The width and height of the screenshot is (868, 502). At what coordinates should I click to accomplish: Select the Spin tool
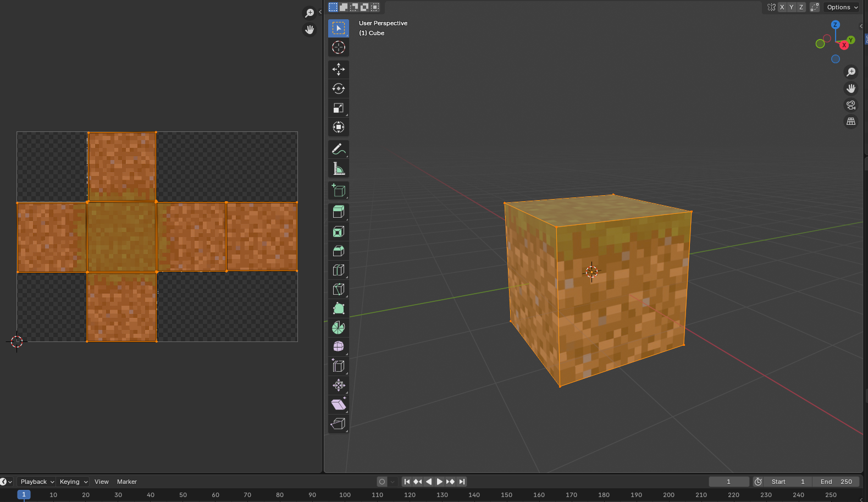(339, 328)
